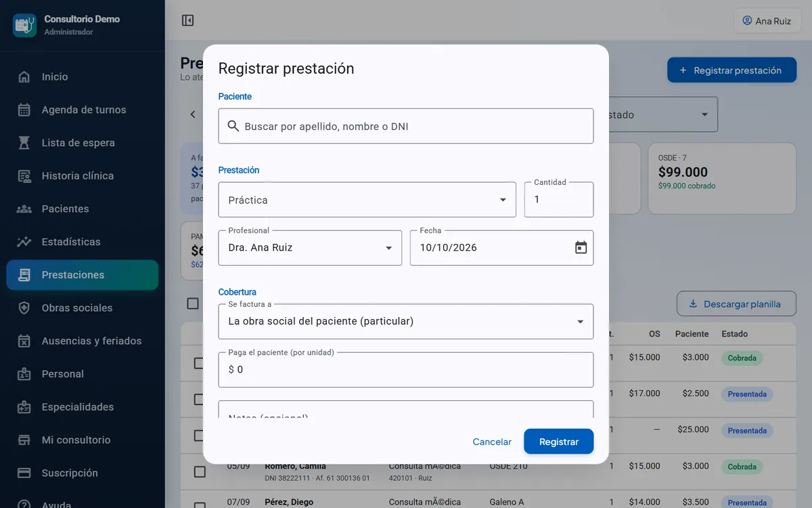Open the Profesional dropdown showing Dra. Ana Ruiz
Image resolution: width=812 pixels, height=508 pixels.
coord(310,248)
